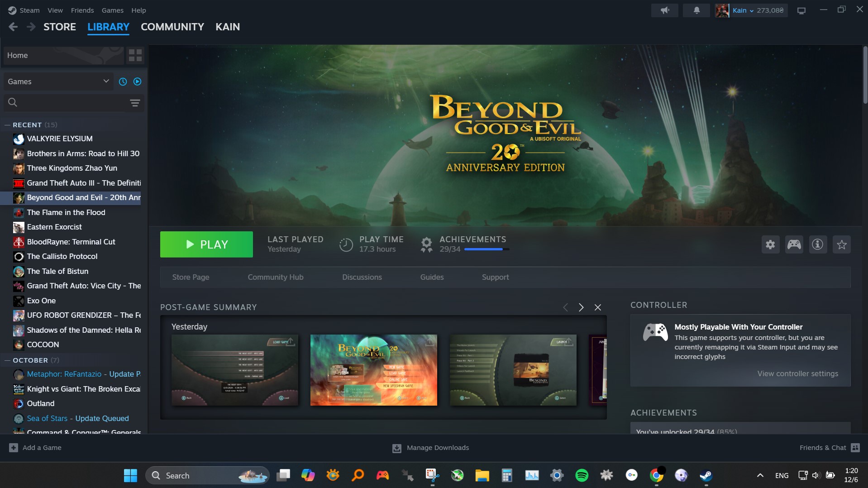Open the Steam menu

pos(29,10)
